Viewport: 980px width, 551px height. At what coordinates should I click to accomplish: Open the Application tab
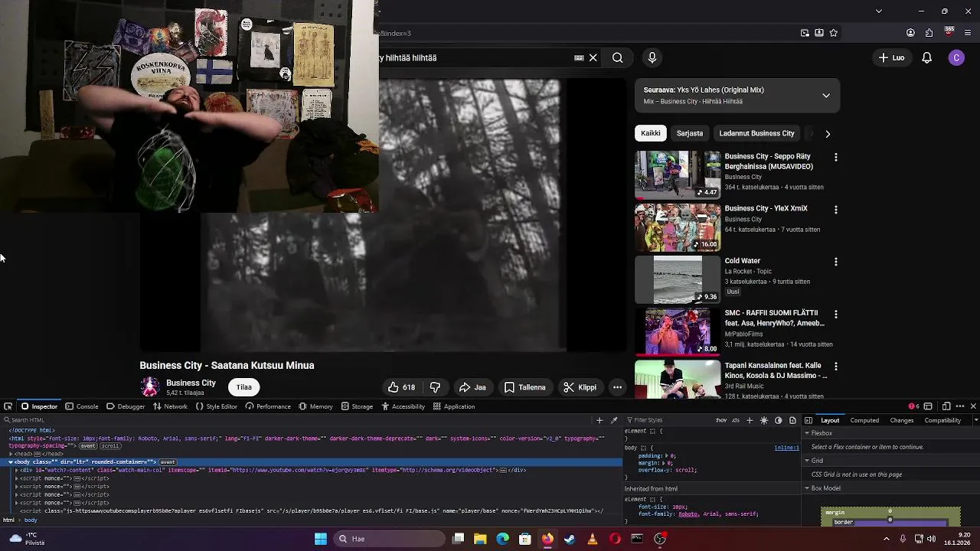[x=454, y=406]
